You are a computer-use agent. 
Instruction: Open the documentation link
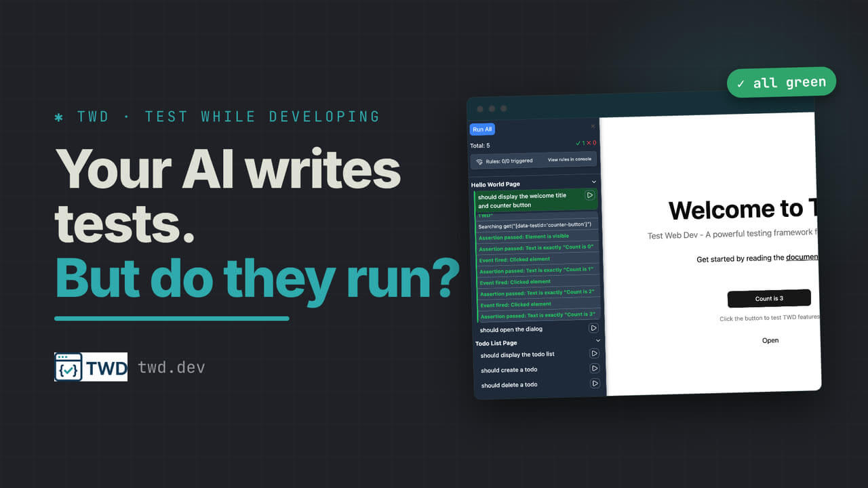pos(802,258)
